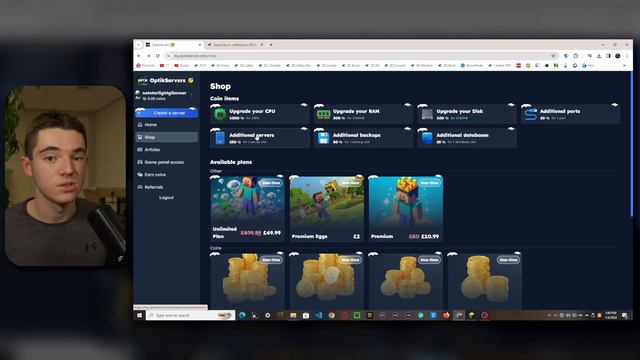Switch to the OptikServers browser tab
This screenshot has height=360, width=640.
point(173,44)
